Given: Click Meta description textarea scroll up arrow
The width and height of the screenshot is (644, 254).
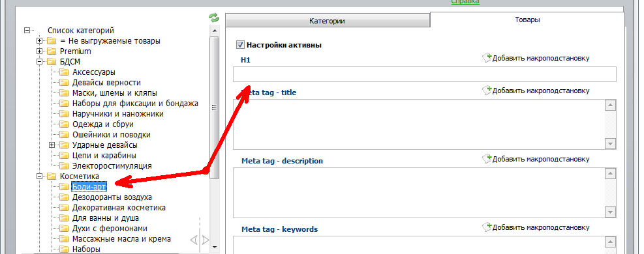Looking at the screenshot, I should (610, 174).
